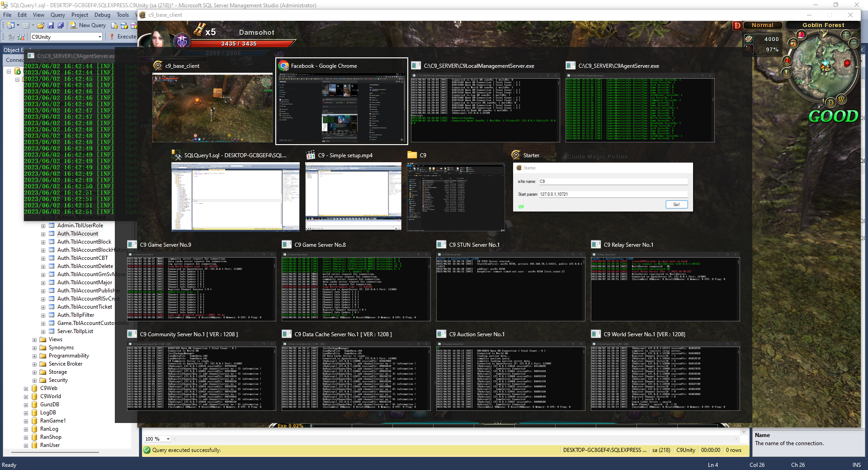This screenshot has height=470, width=868.
Task: Expand the RanShop database node
Action: click(x=26, y=437)
